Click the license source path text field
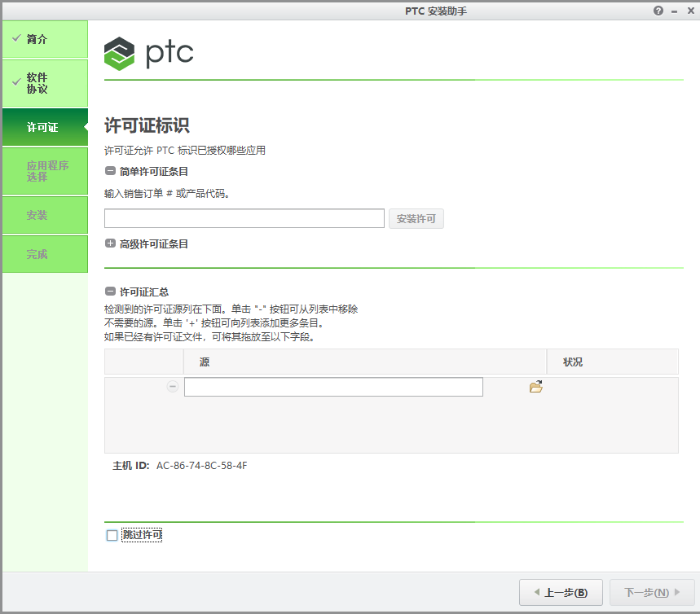Viewport: 700px width, 614px height. click(333, 387)
